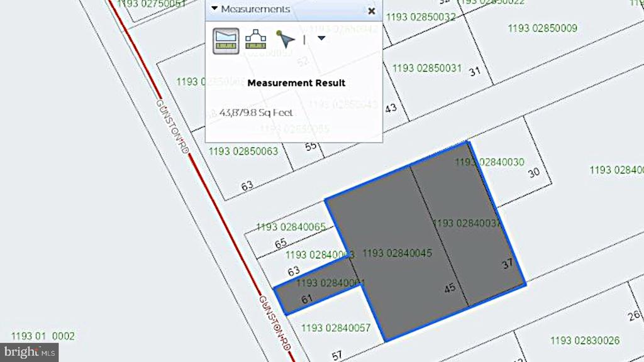Select the location point measurement tool
Image resolution: width=644 pixels, height=362 pixels.
pyautogui.click(x=285, y=39)
